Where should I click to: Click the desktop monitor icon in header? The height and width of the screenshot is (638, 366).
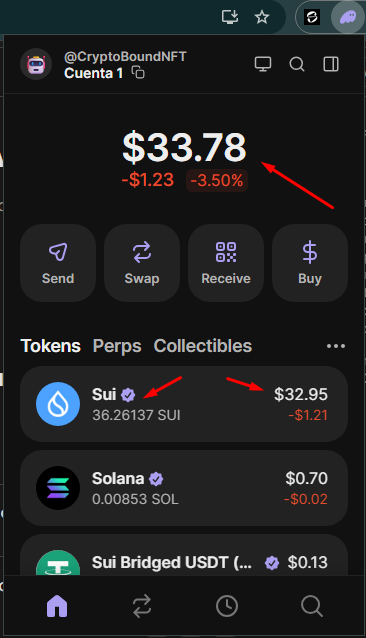pyautogui.click(x=263, y=64)
